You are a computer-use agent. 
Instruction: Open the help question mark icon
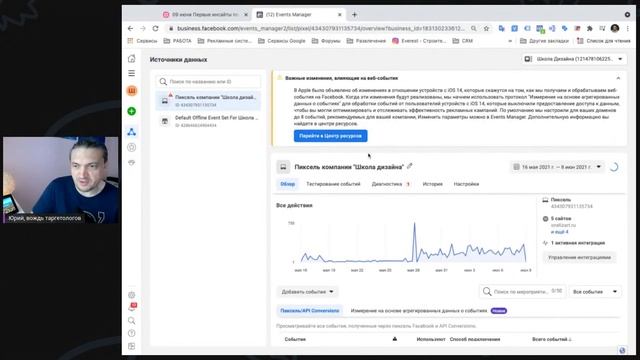coord(131,333)
